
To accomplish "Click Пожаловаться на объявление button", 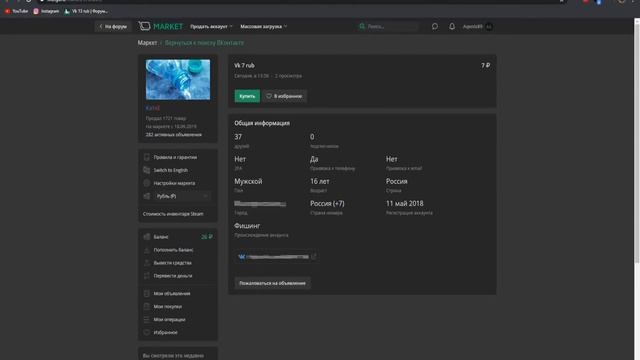I will point(272,283).
